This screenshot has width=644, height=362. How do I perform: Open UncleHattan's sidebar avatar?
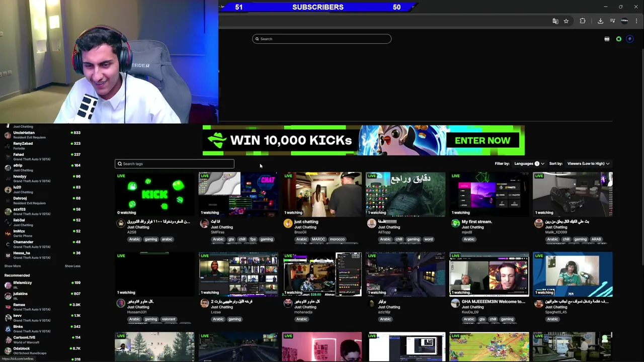(8, 135)
